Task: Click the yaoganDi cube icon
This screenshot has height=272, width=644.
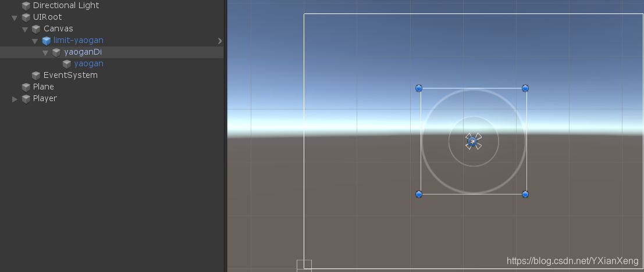Action: pyautogui.click(x=56, y=52)
